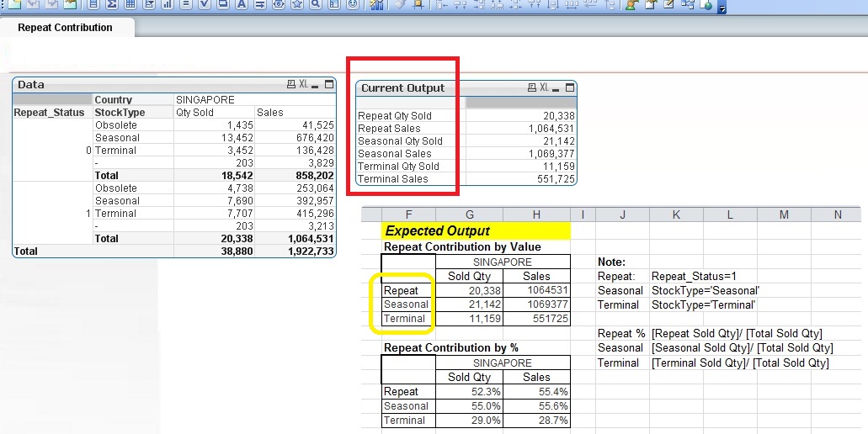The image size is (868, 434).
Task: Click the 55.6% Seasonal Sales cell
Action: coord(536,405)
